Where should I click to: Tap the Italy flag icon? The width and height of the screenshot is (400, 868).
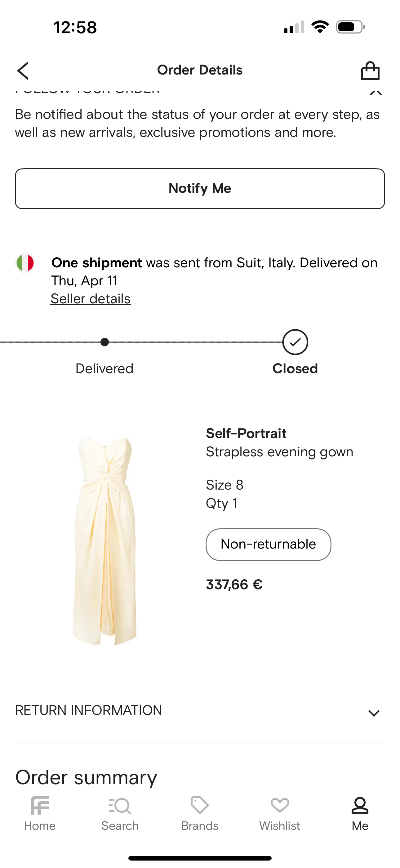25,263
